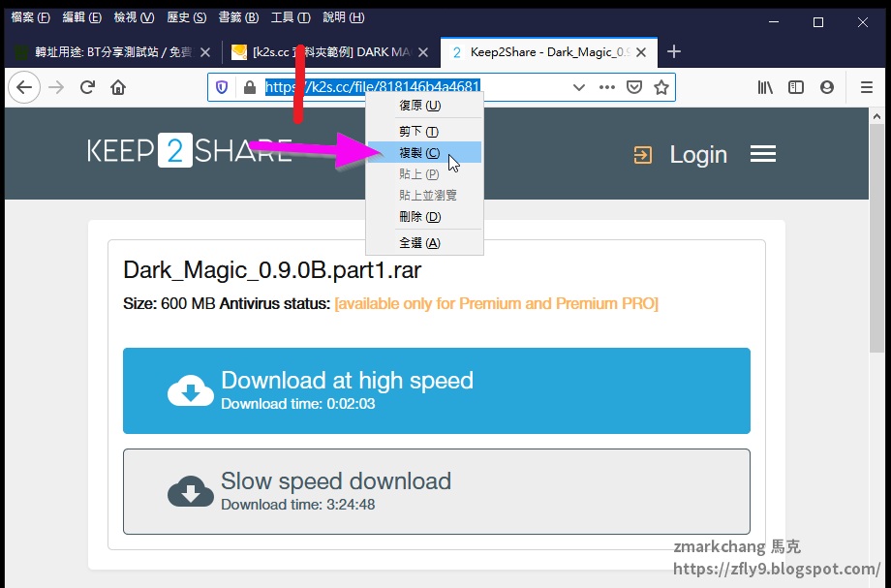Viewport: 891px width, 588px height.
Task: Click the orange login arrow icon
Action: click(643, 155)
